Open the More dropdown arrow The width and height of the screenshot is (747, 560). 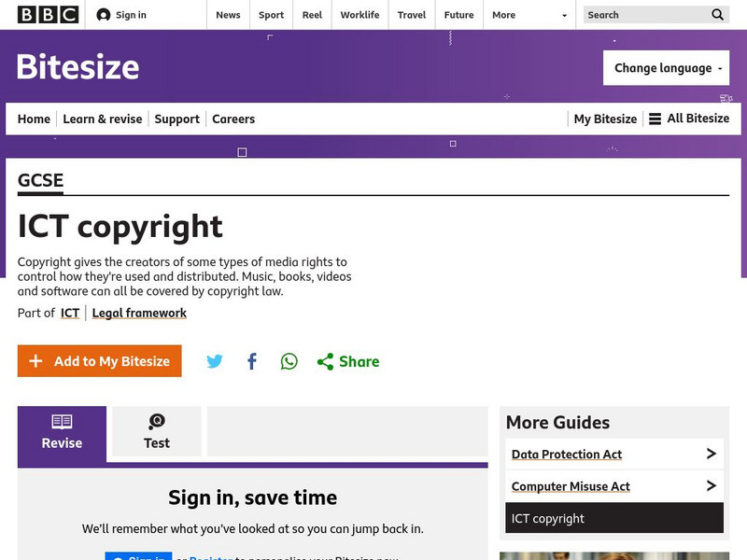click(x=565, y=15)
